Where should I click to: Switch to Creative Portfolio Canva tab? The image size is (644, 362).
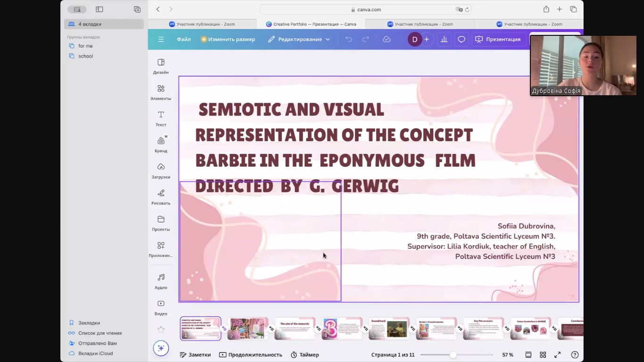coord(311,24)
